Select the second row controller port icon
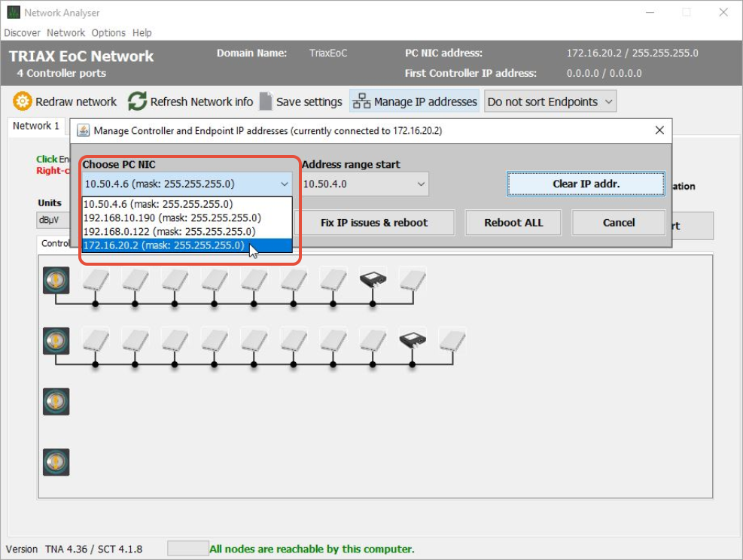The height and width of the screenshot is (560, 743). (x=56, y=341)
